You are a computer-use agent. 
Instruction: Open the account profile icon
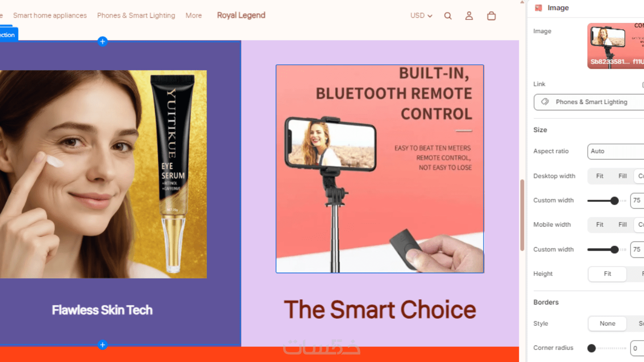pyautogui.click(x=469, y=16)
